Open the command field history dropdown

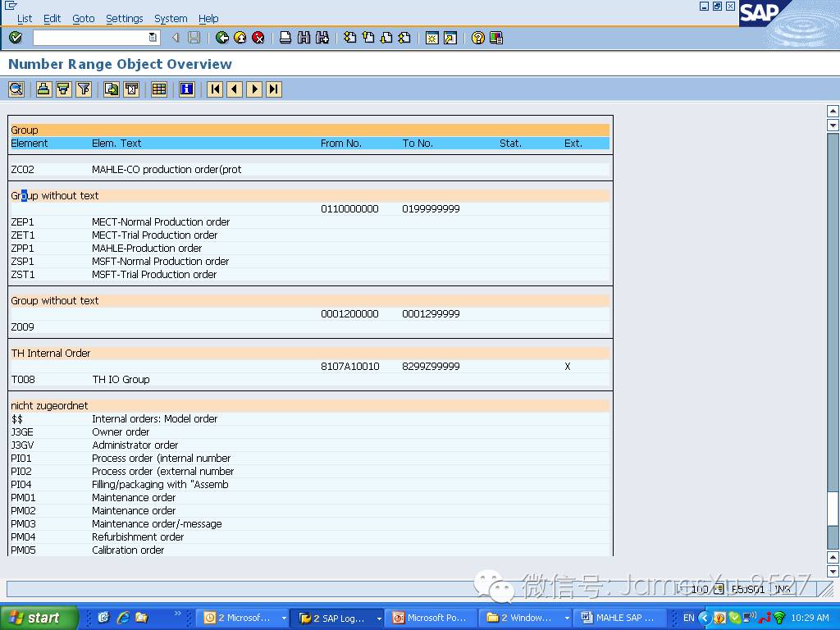153,38
